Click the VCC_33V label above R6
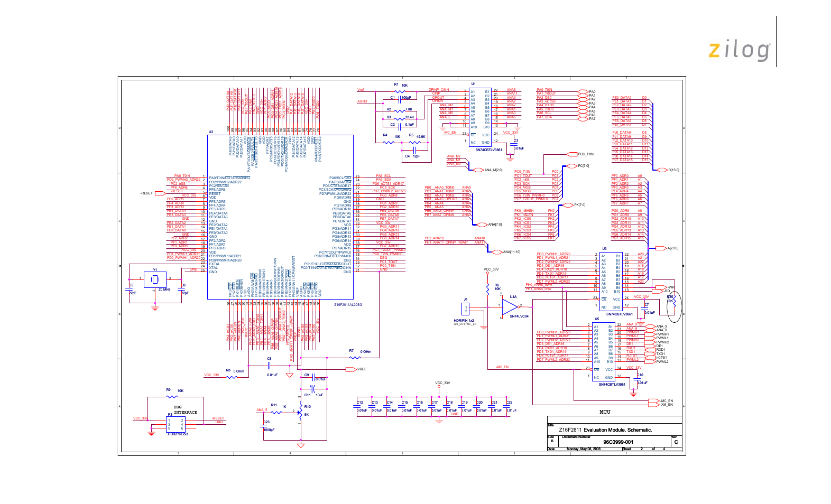This screenshot has height=504, width=831. point(491,269)
